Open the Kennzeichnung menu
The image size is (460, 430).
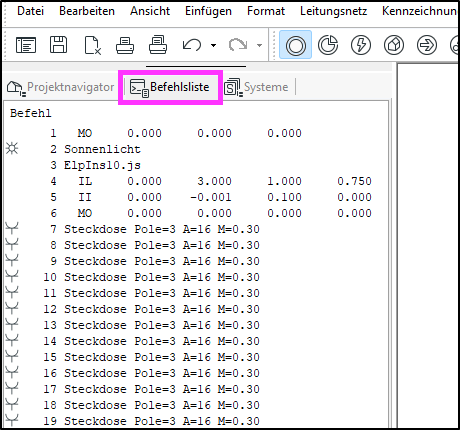[x=420, y=11]
